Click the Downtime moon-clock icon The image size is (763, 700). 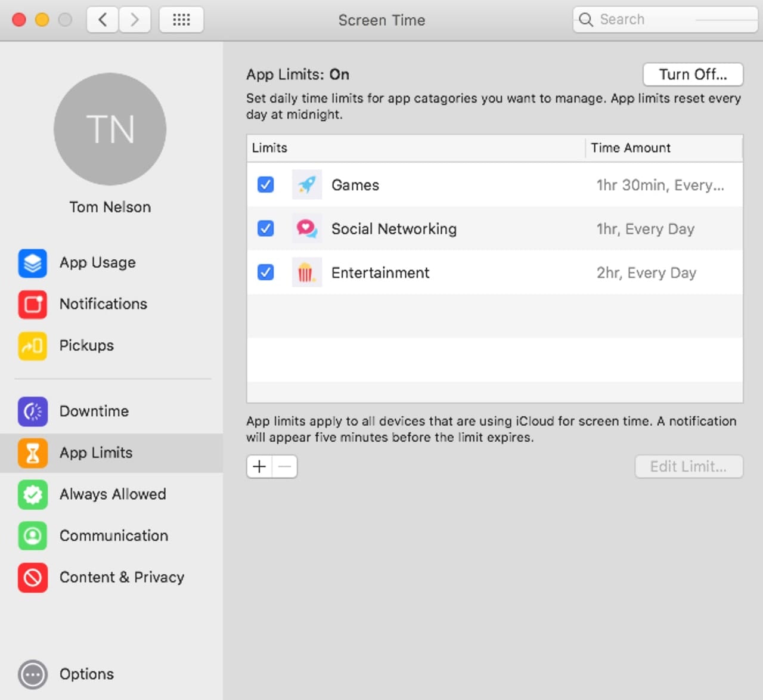[x=32, y=411]
